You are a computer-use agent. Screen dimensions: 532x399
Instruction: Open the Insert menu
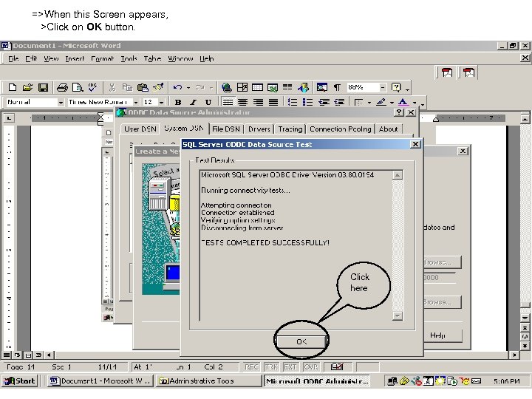[75, 58]
